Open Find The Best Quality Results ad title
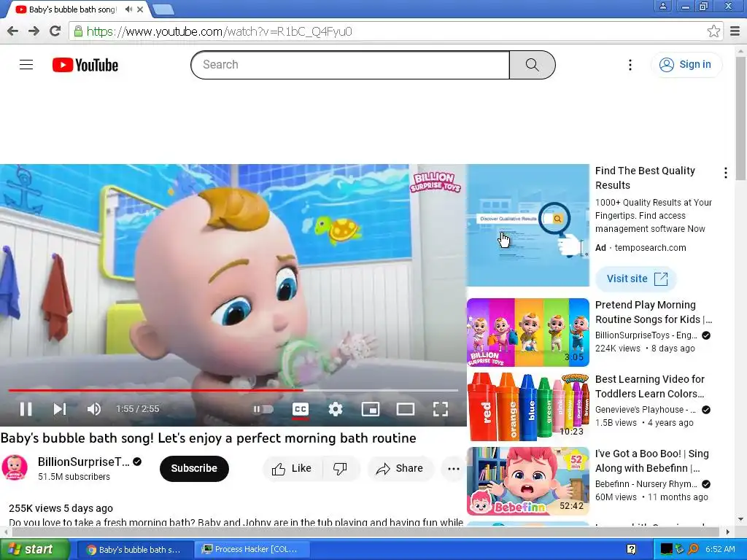Image resolution: width=747 pixels, height=560 pixels. (645, 178)
